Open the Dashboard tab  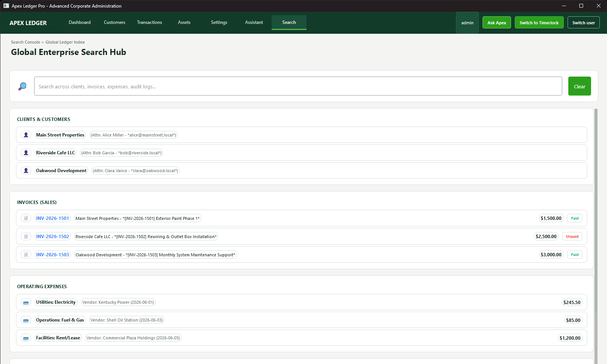coord(80,22)
